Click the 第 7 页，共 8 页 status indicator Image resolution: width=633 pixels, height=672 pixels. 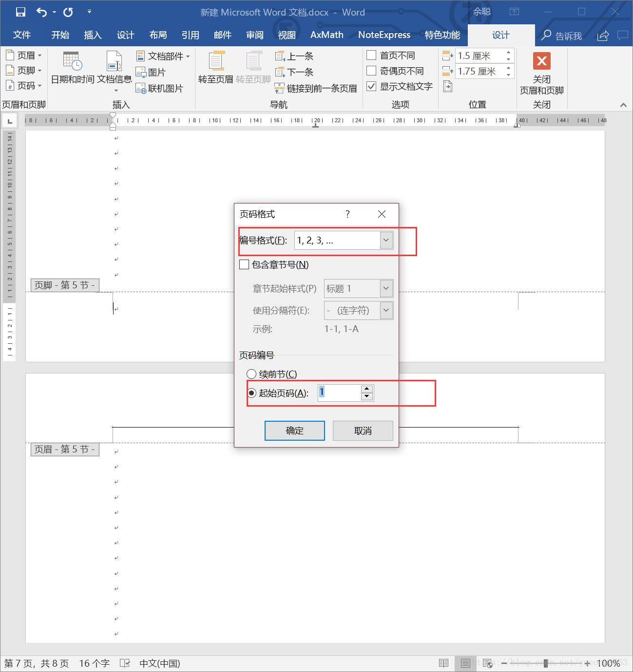37,663
